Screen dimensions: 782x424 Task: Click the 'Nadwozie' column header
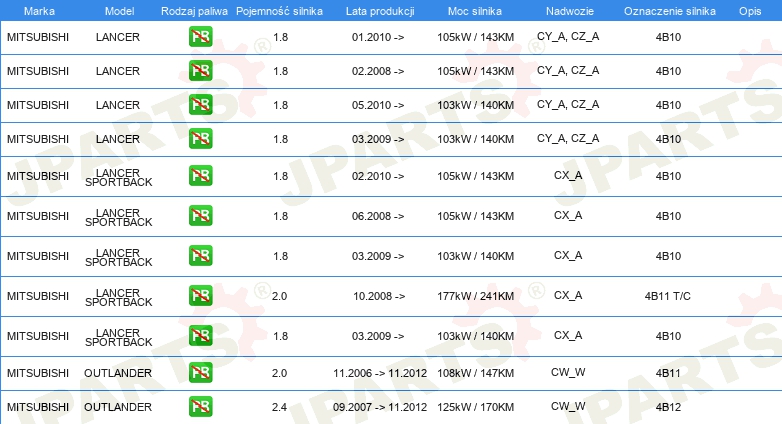coord(570,11)
